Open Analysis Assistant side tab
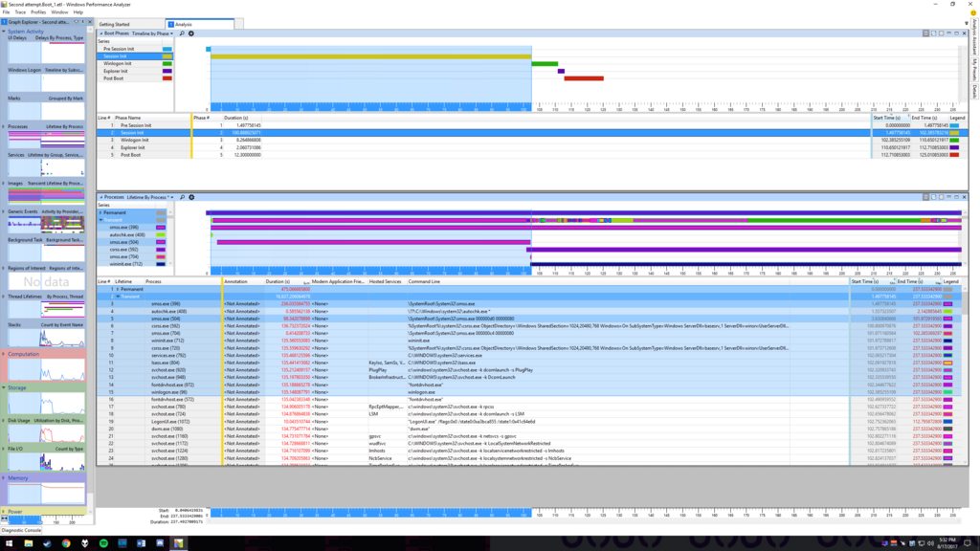The height and width of the screenshot is (551, 980). point(974,36)
